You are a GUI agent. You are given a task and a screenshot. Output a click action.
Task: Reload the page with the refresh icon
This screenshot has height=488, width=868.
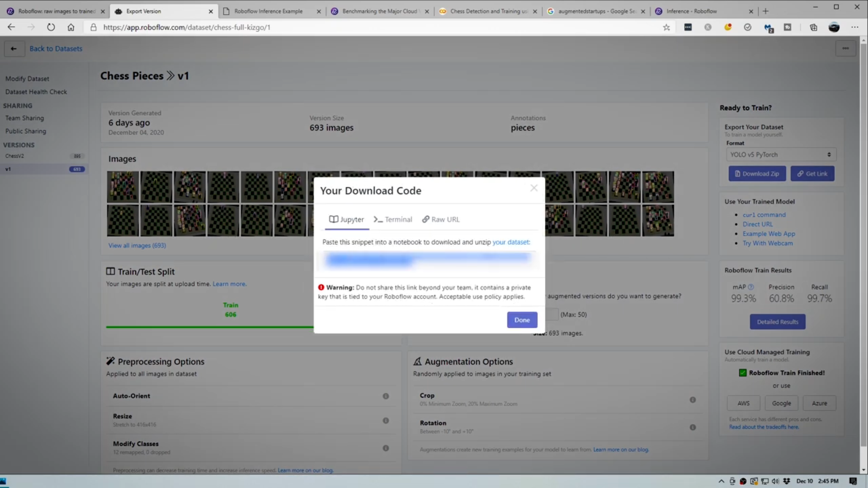51,27
